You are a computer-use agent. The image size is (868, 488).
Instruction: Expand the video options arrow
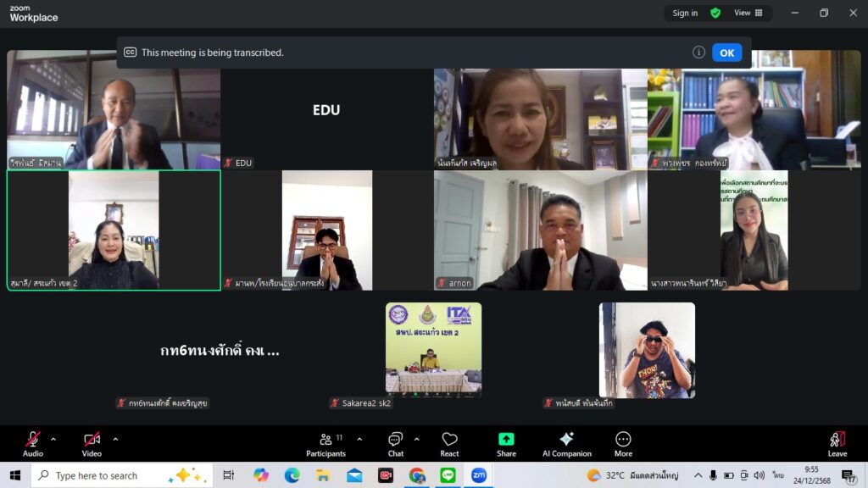[115, 439]
